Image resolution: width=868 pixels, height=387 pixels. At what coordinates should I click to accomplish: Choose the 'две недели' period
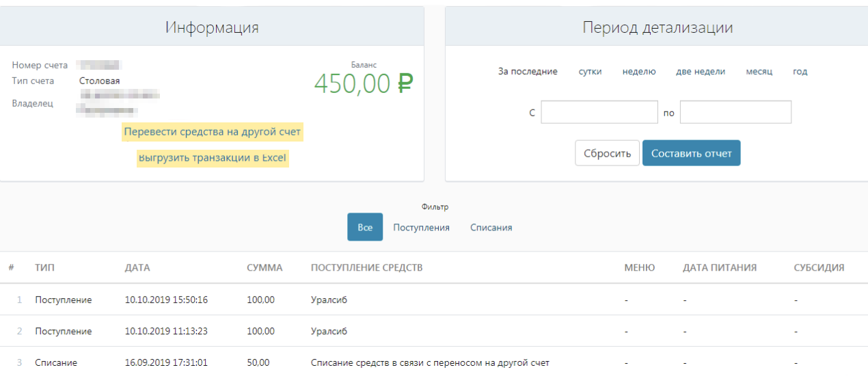coord(700,72)
